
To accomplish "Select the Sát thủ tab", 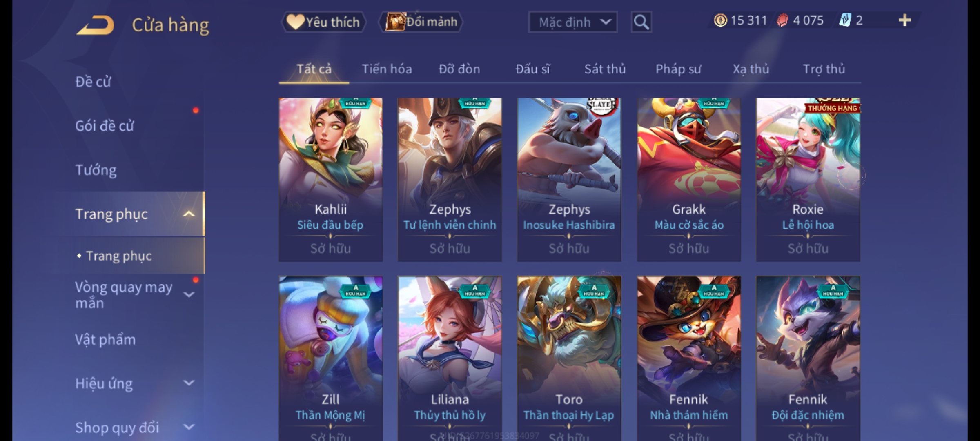I will click(605, 69).
